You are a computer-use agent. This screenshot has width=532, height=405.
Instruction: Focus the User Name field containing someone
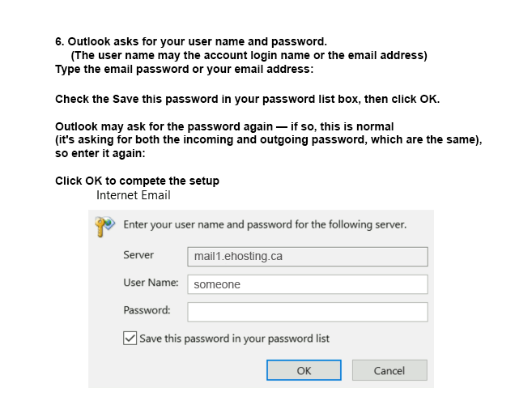pos(308,284)
